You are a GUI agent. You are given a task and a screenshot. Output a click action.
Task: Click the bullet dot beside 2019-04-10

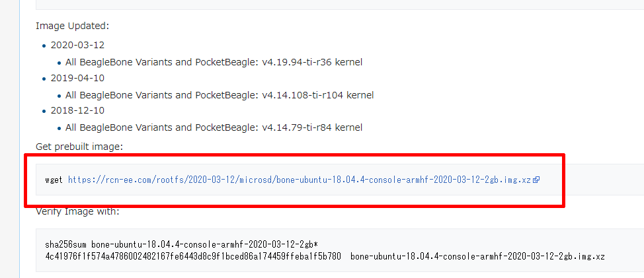tap(44, 79)
